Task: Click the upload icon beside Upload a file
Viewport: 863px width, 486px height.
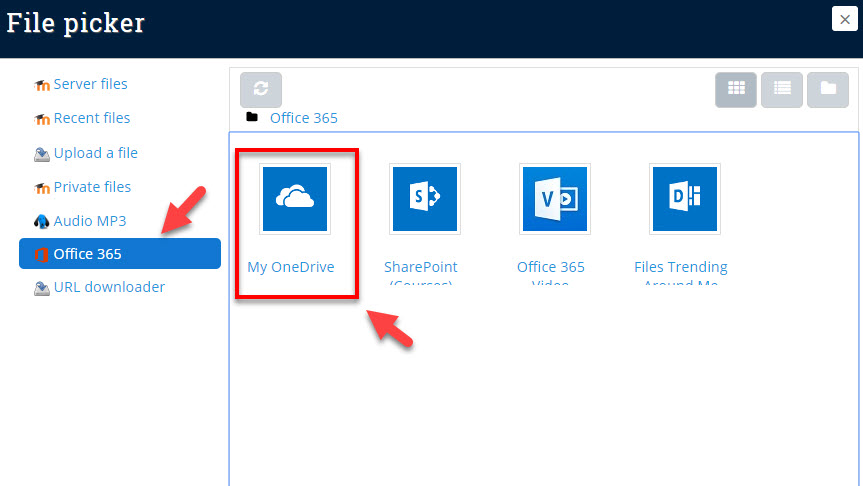Action: (x=42, y=154)
